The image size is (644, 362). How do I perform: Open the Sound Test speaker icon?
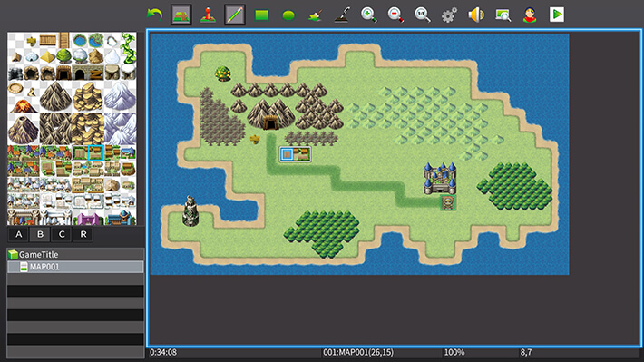click(476, 15)
